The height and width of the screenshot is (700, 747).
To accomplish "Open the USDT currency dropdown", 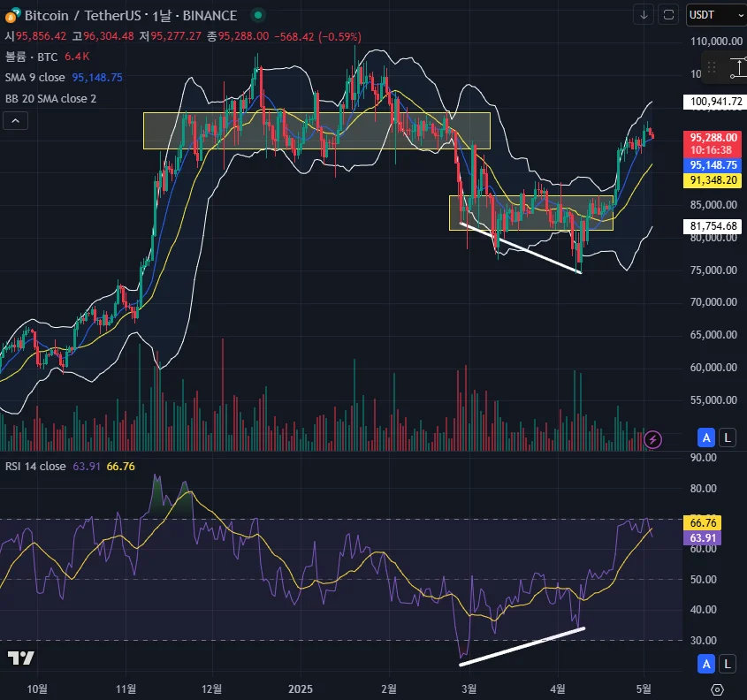I will coord(716,15).
